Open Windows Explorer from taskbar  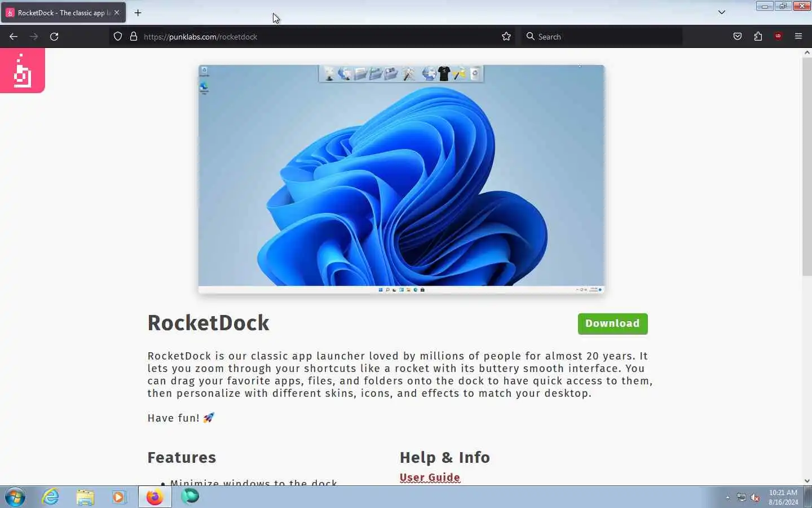click(85, 497)
